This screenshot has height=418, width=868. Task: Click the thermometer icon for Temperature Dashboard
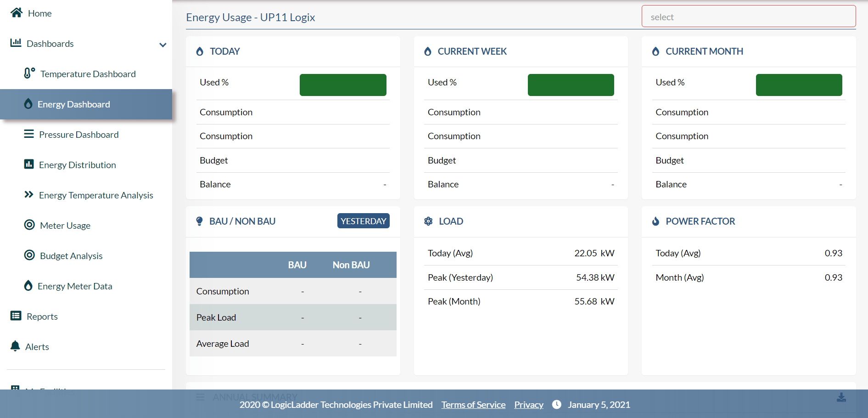[x=29, y=73]
